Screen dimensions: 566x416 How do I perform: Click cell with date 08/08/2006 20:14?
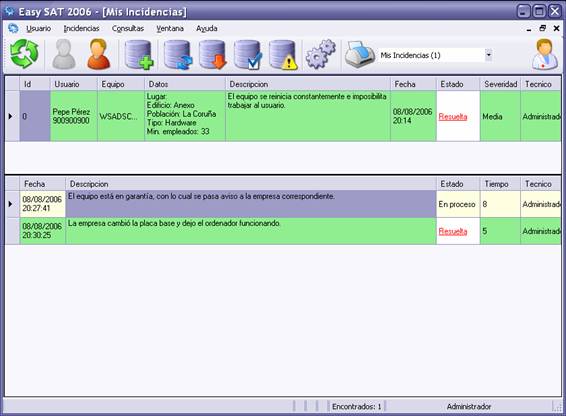413,116
